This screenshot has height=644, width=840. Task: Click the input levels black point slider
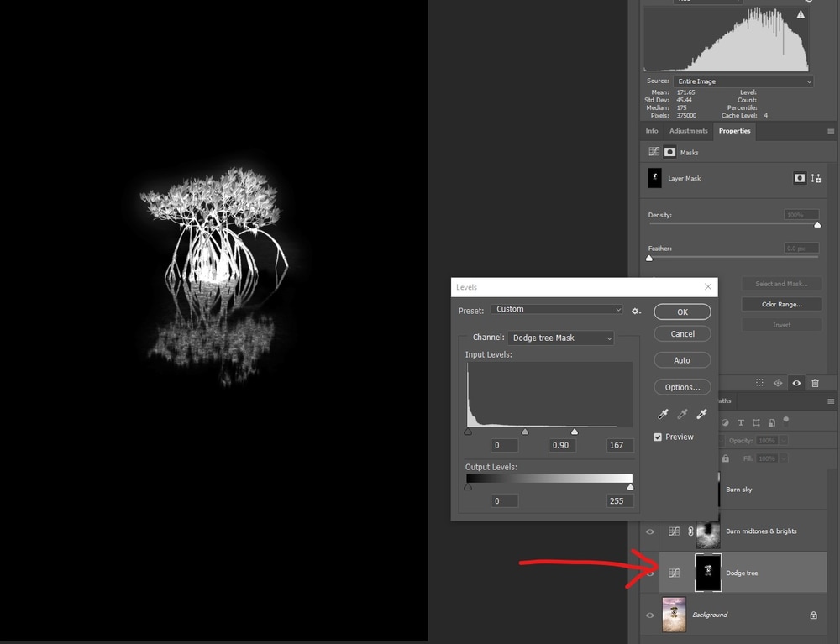pyautogui.click(x=468, y=432)
